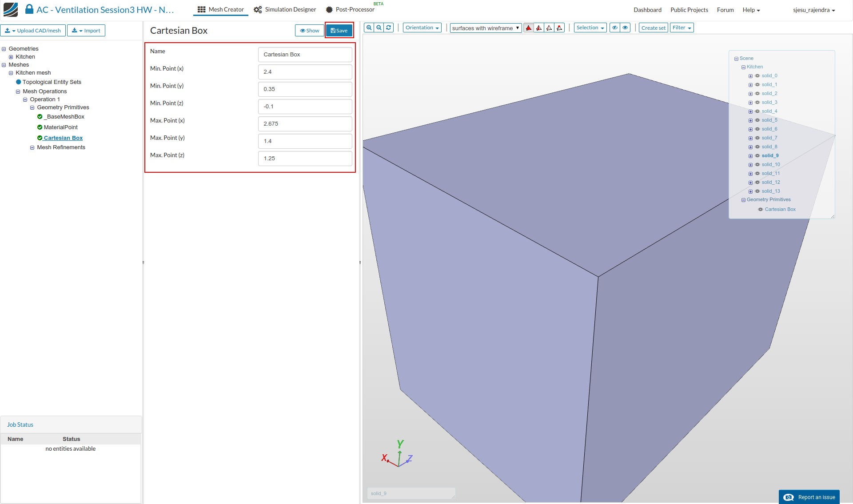The height and width of the screenshot is (504, 853).
Task: Open the Orientation dropdown
Action: (x=422, y=28)
